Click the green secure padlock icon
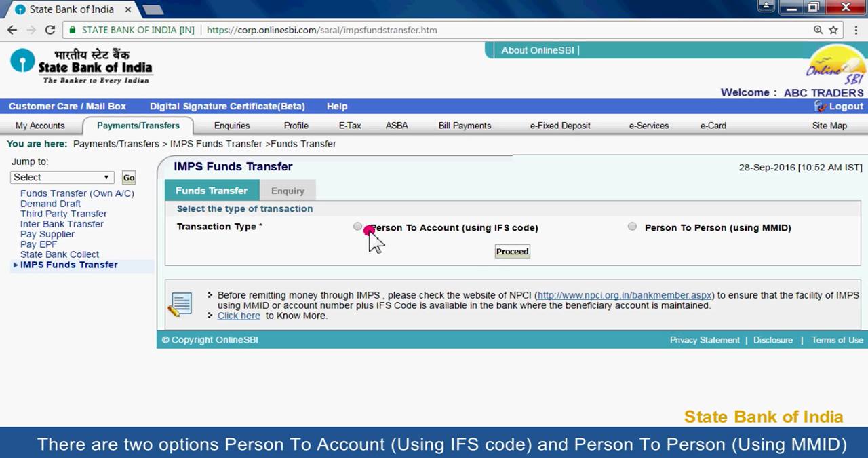 pos(73,30)
